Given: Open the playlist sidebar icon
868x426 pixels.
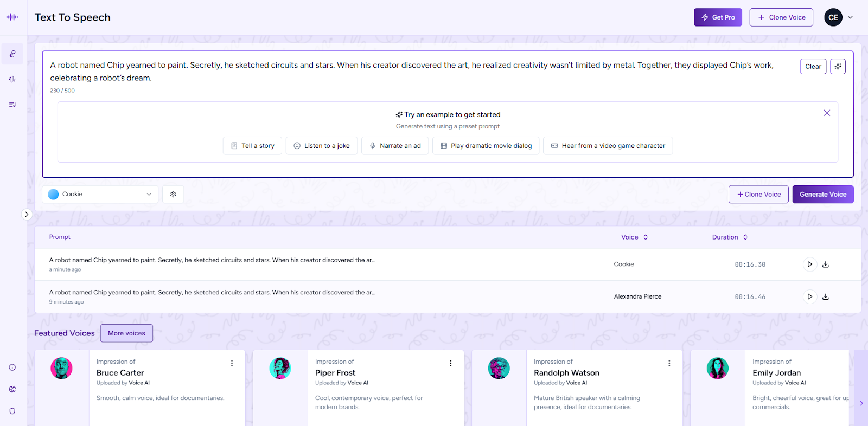Looking at the screenshot, I should [12, 105].
